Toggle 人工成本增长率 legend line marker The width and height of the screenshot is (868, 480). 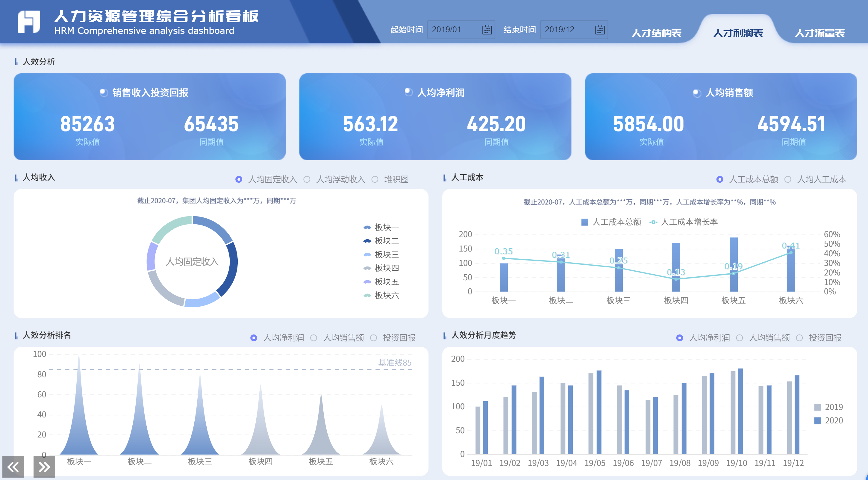653,222
